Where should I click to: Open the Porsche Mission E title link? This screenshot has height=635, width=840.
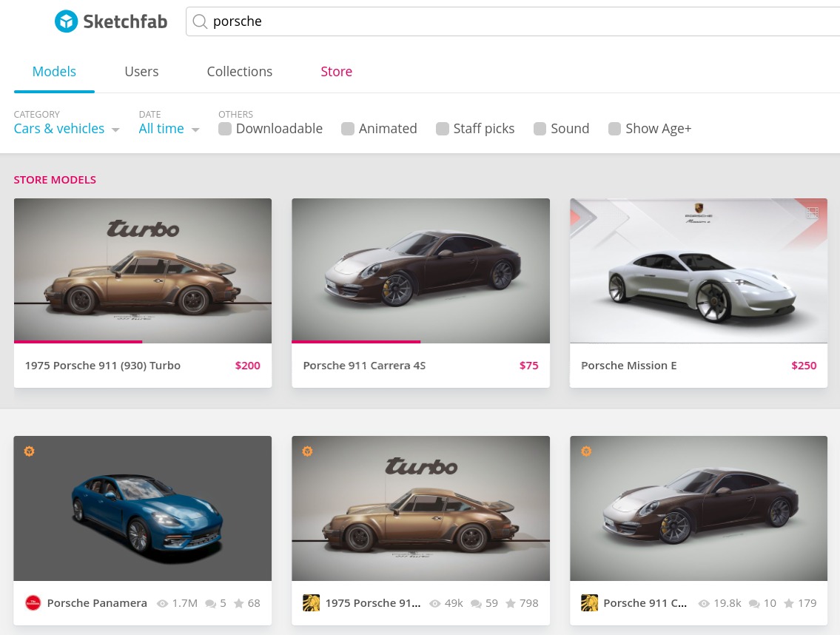[x=629, y=366]
